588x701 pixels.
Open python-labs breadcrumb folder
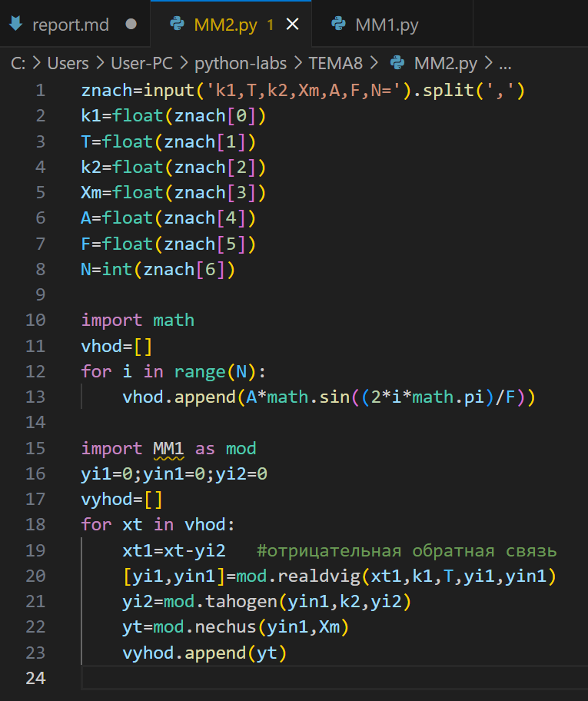pos(242,63)
